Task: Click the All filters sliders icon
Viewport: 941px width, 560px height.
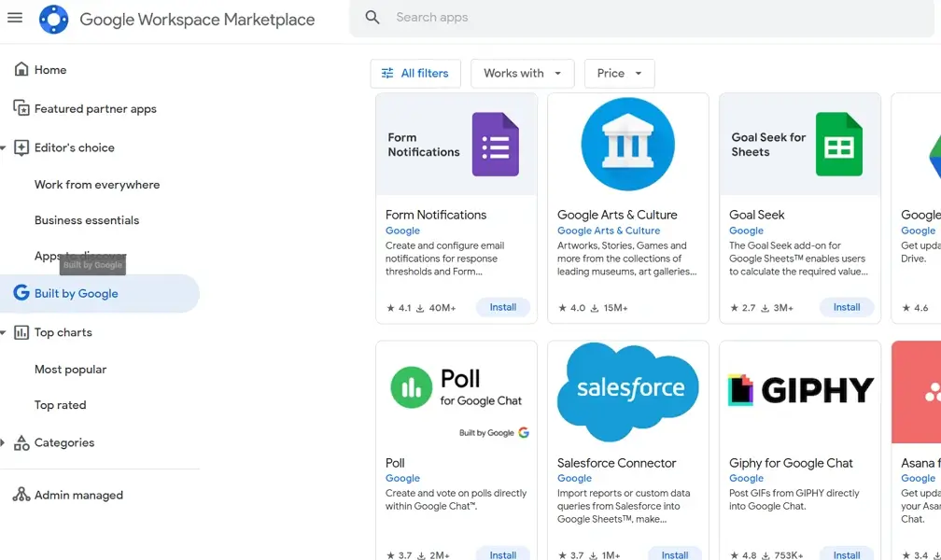Action: coord(387,73)
